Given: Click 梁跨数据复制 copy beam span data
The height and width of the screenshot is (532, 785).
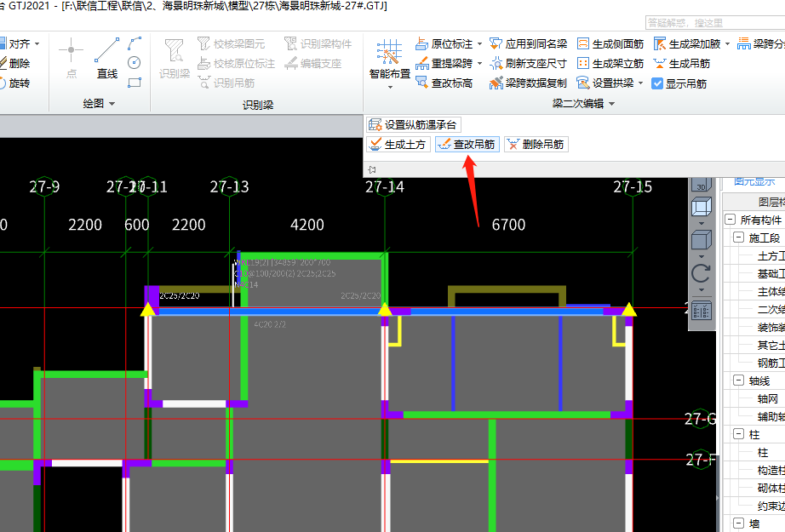Looking at the screenshot, I should (x=528, y=83).
